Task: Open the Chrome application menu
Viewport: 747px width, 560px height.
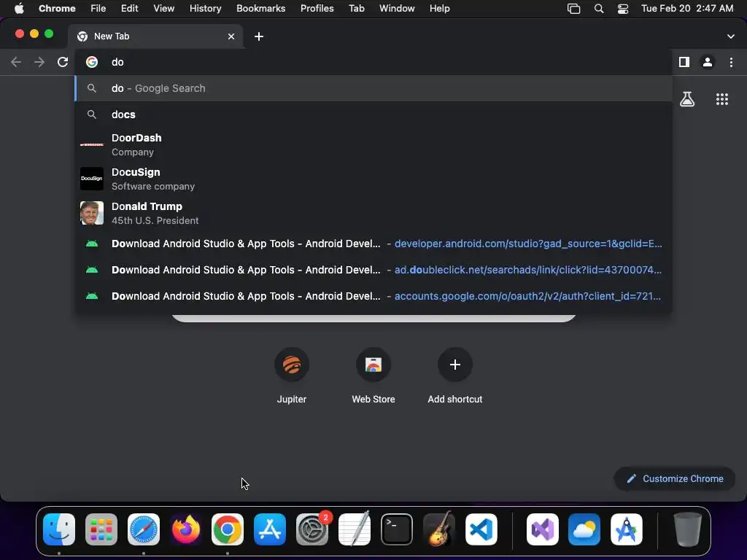Action: click(57, 9)
